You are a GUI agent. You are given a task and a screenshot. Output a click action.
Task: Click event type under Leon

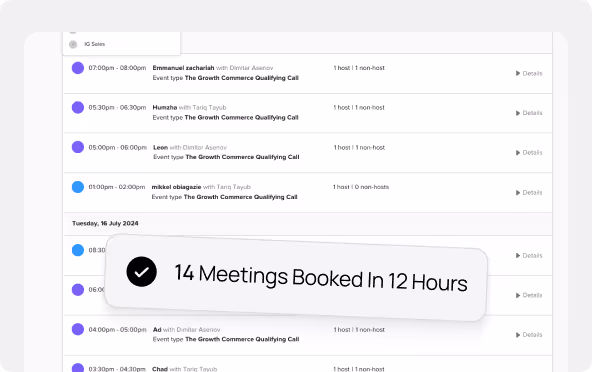click(226, 157)
